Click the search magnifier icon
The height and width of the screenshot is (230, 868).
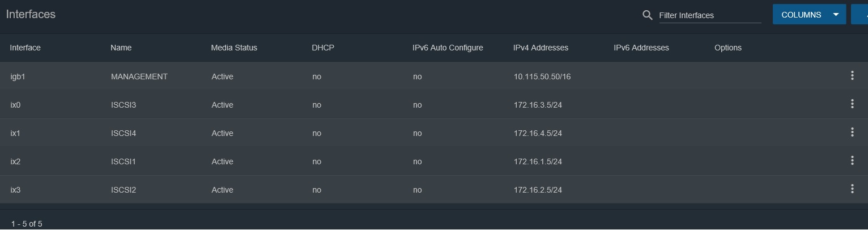coord(648,15)
